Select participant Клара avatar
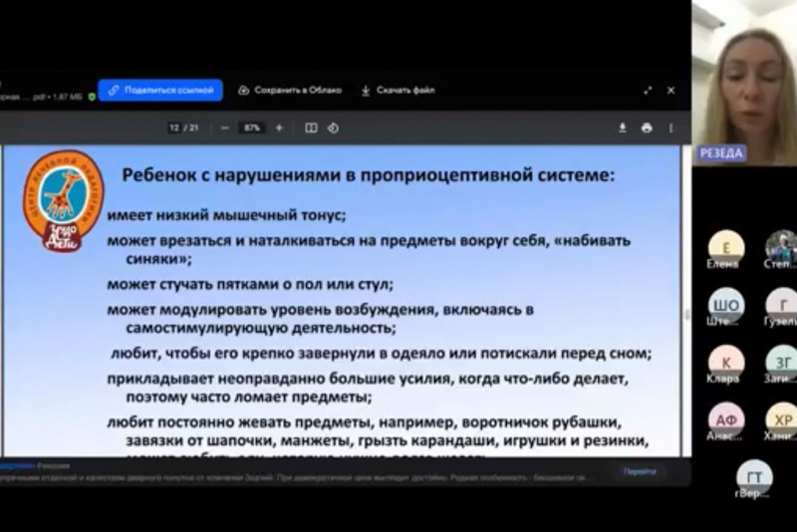This screenshot has width=797, height=532. click(x=726, y=361)
